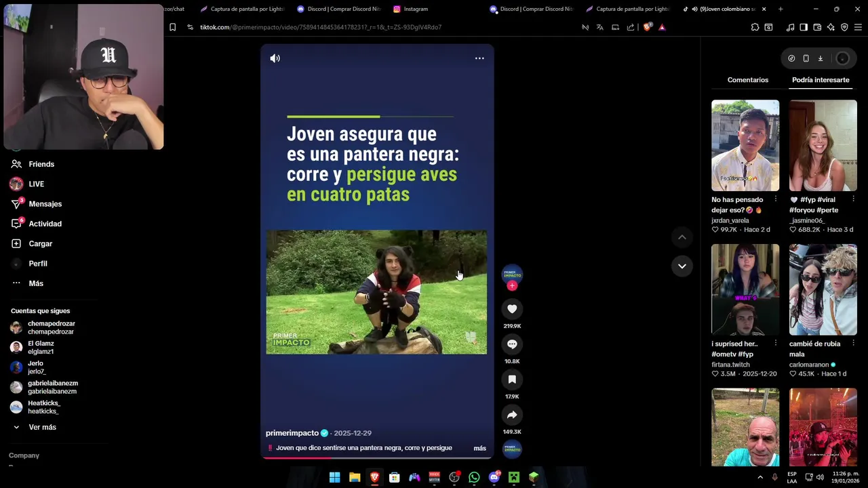Open chemapedrozar followed account
This screenshot has width=868, height=488.
pyautogui.click(x=51, y=328)
